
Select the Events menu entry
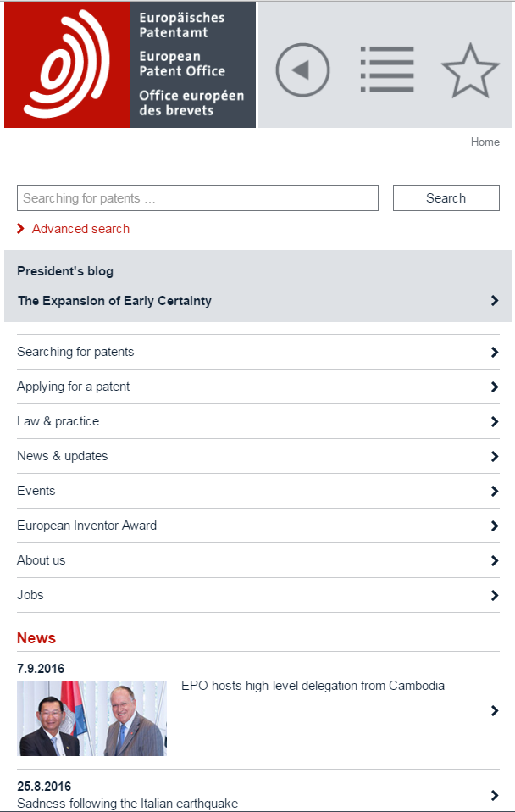(x=36, y=491)
